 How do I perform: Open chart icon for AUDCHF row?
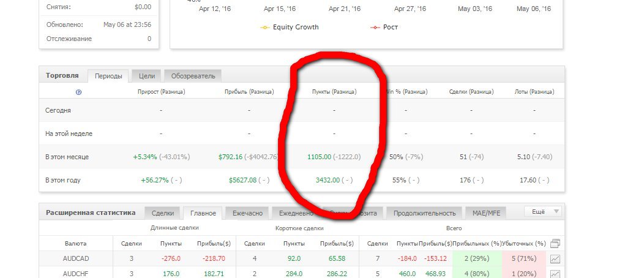tap(555, 274)
